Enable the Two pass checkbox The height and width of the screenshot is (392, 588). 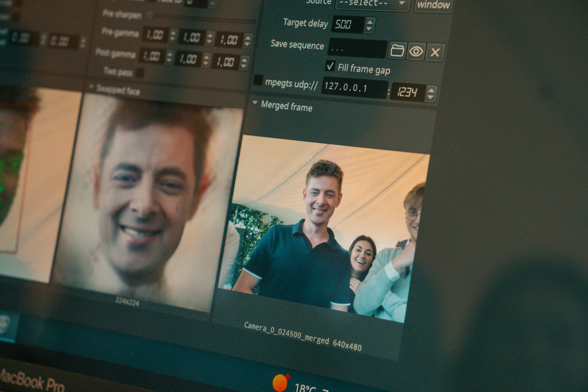click(140, 73)
